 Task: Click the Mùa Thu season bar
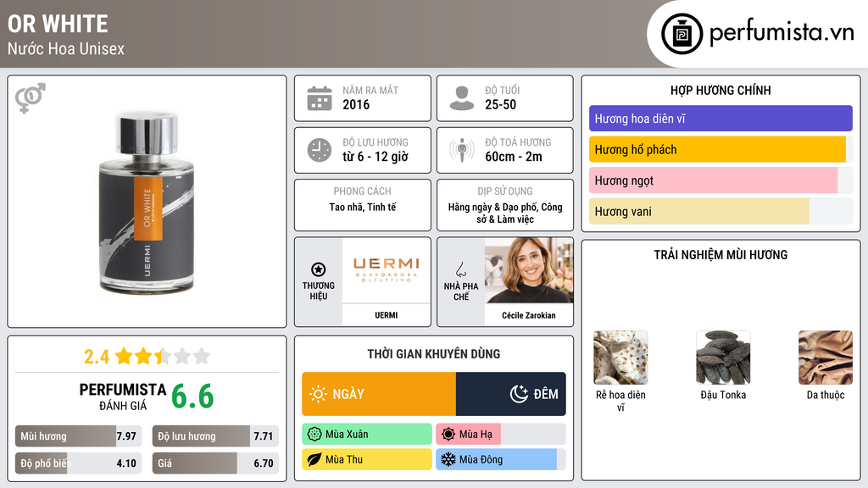pos(367,459)
